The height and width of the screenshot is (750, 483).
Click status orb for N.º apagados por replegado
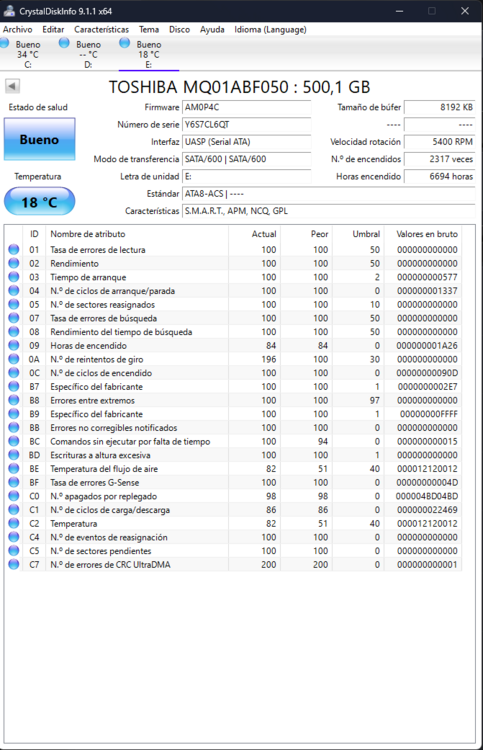14,496
